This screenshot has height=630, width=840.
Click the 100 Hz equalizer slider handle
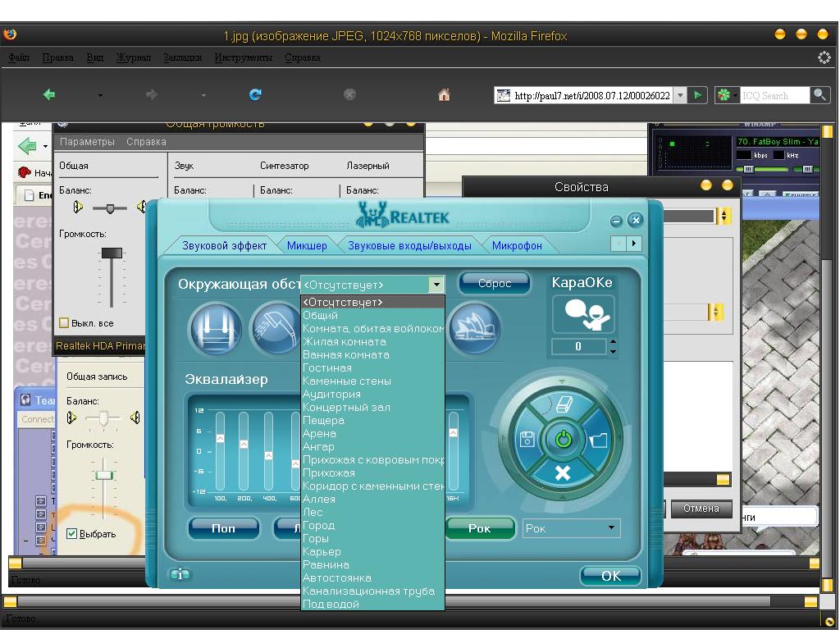220,439
